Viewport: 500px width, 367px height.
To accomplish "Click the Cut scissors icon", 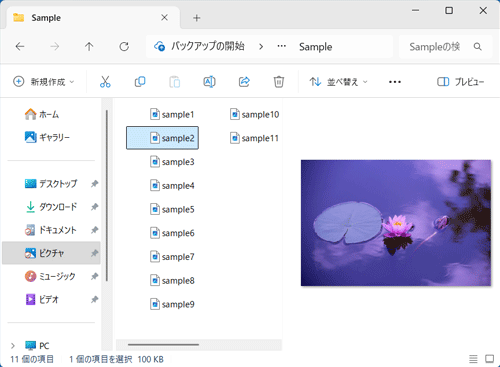I will coord(105,82).
